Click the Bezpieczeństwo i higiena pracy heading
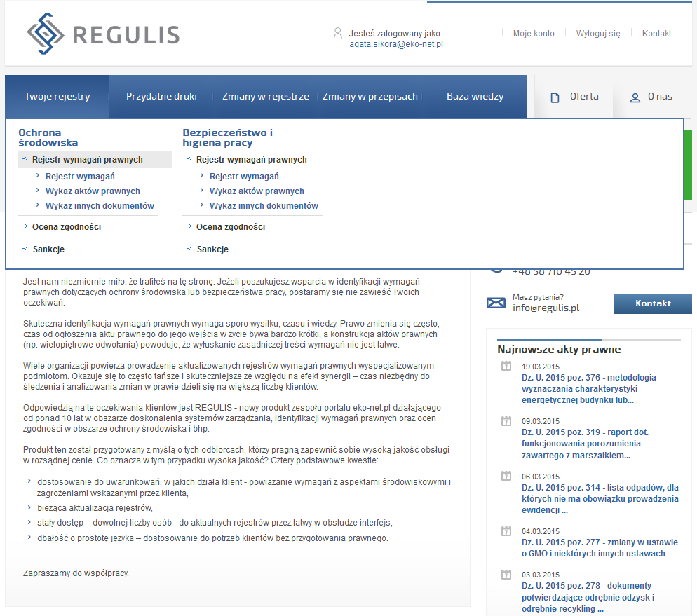Viewport: 697px width, 616px height. tap(228, 137)
